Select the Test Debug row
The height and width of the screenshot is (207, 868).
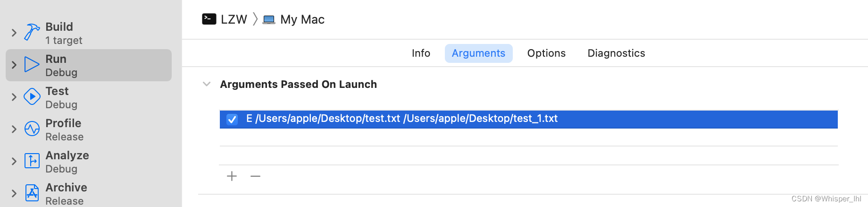[x=89, y=97]
